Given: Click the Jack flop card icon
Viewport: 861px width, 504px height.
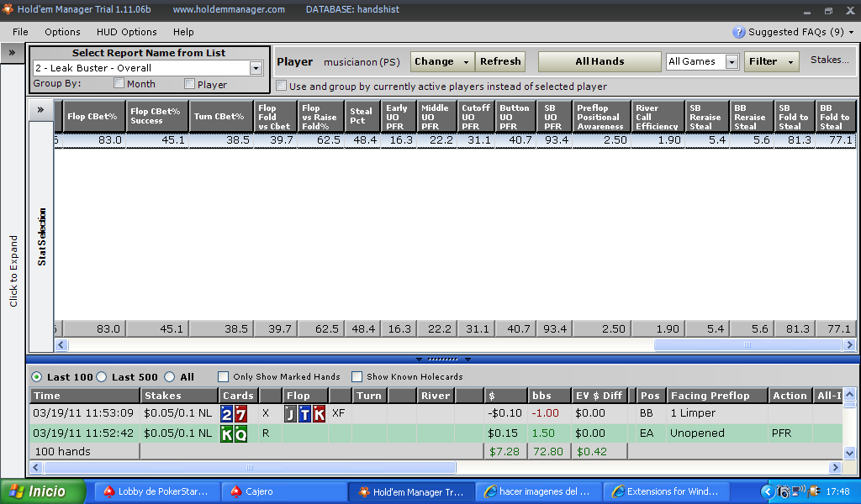Looking at the screenshot, I should click(x=290, y=413).
